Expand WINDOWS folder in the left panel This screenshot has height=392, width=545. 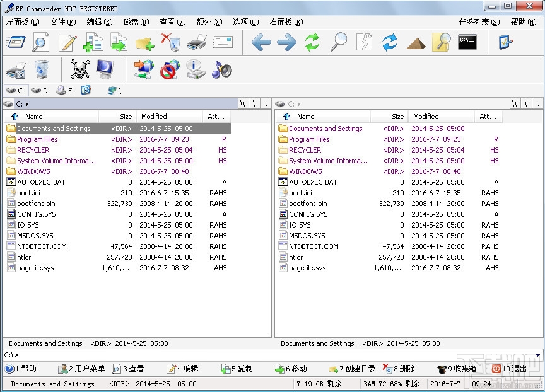click(x=33, y=171)
